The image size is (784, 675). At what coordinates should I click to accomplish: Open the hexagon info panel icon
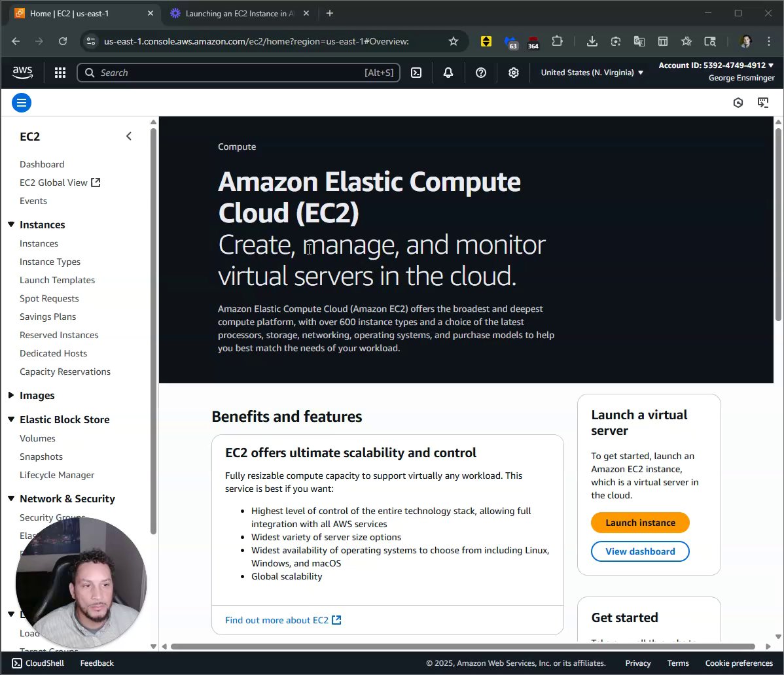(x=738, y=103)
